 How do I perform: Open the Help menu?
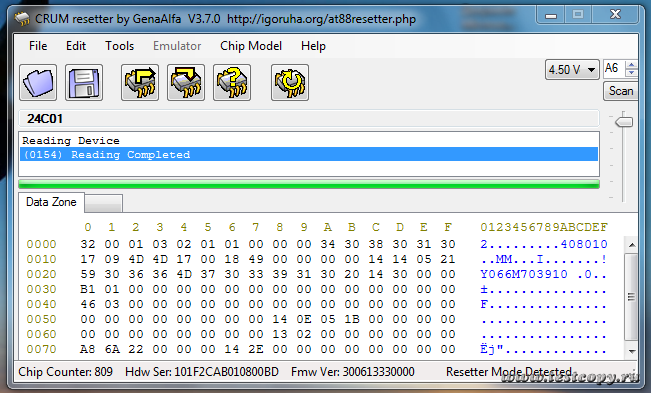[x=313, y=46]
